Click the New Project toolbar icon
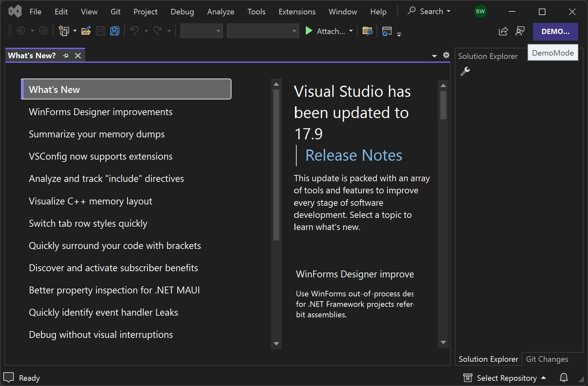The image size is (588, 386). [64, 31]
